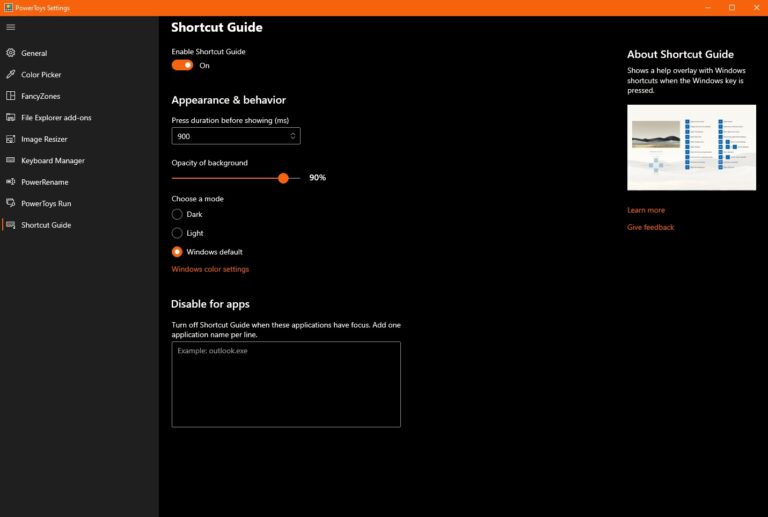Image resolution: width=768 pixels, height=517 pixels.
Task: Open the Windows color settings link
Action: (x=210, y=269)
